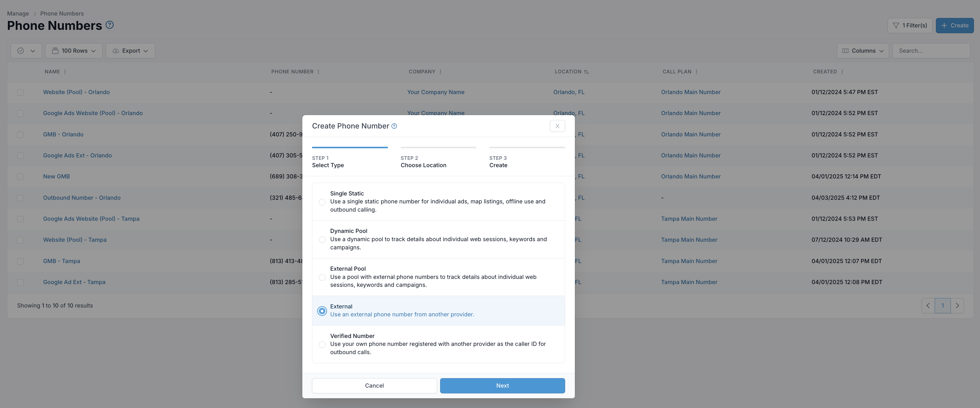Image resolution: width=980 pixels, height=408 pixels.
Task: Open help icon beside Phone Numbers title
Action: click(x=109, y=25)
